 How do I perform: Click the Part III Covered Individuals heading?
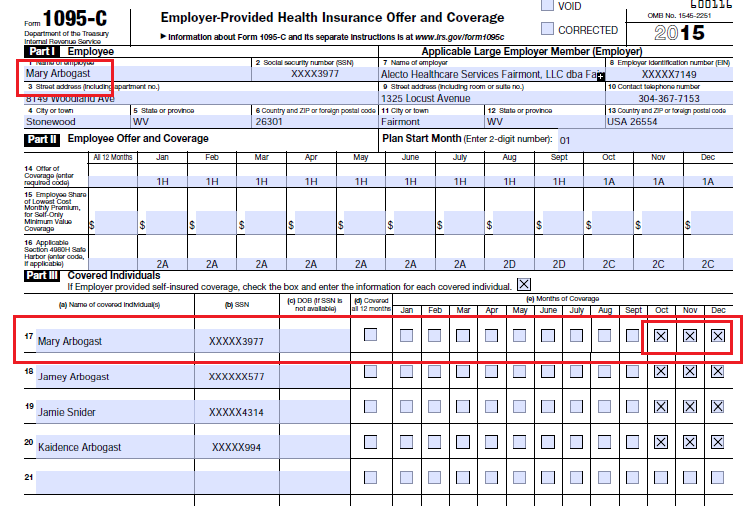[93, 276]
